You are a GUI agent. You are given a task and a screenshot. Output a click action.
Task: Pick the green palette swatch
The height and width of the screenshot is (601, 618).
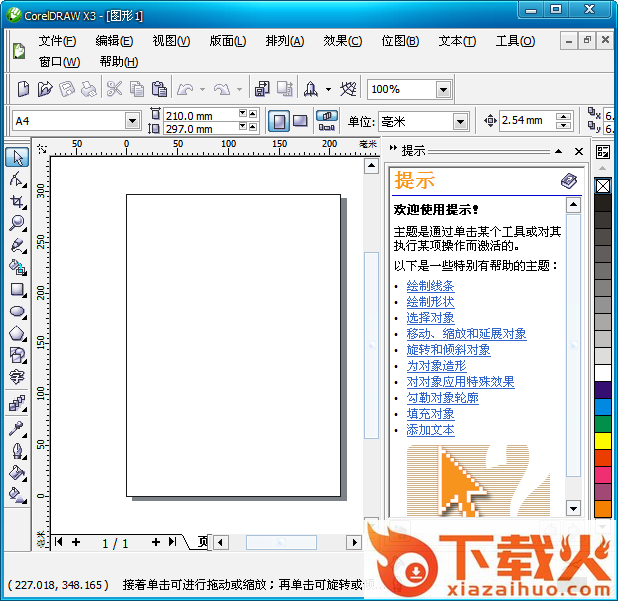(603, 424)
